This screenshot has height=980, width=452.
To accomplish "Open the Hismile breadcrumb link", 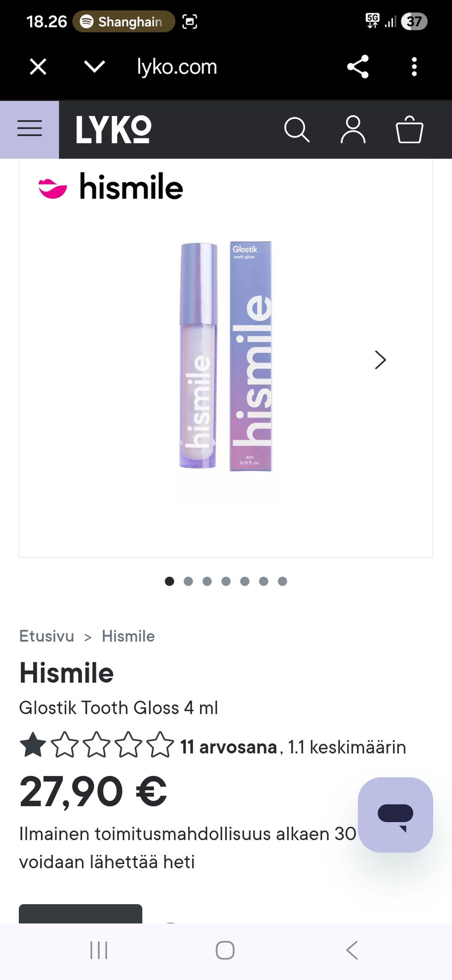I will pyautogui.click(x=128, y=636).
